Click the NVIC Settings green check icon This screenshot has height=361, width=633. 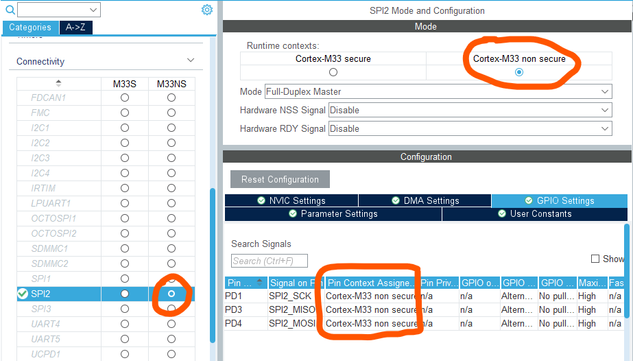pyautogui.click(x=261, y=200)
